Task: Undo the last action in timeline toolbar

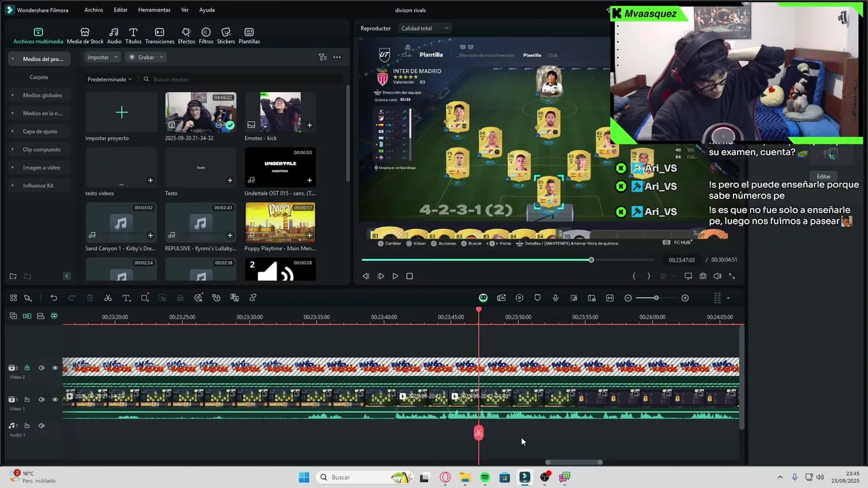Action: coord(54,298)
